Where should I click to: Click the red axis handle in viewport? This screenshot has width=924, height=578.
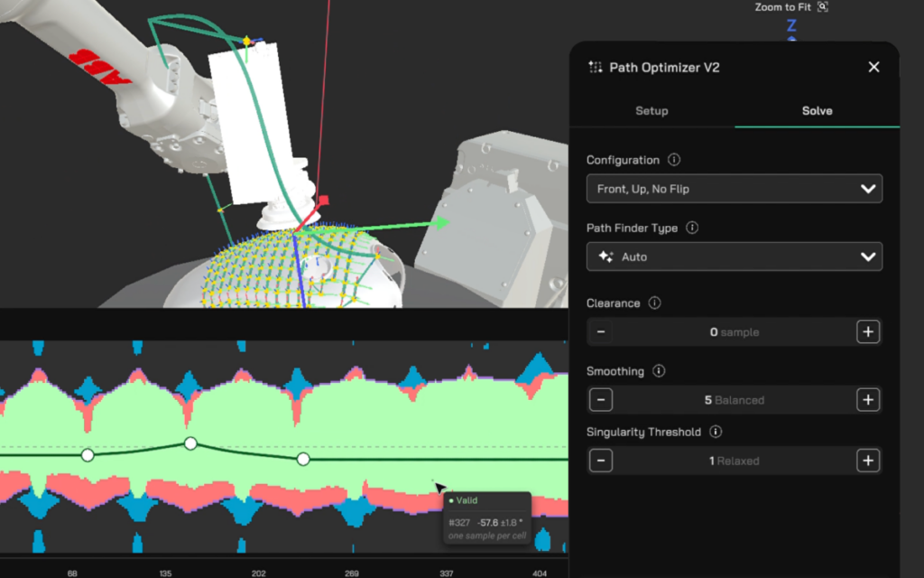coord(323,201)
